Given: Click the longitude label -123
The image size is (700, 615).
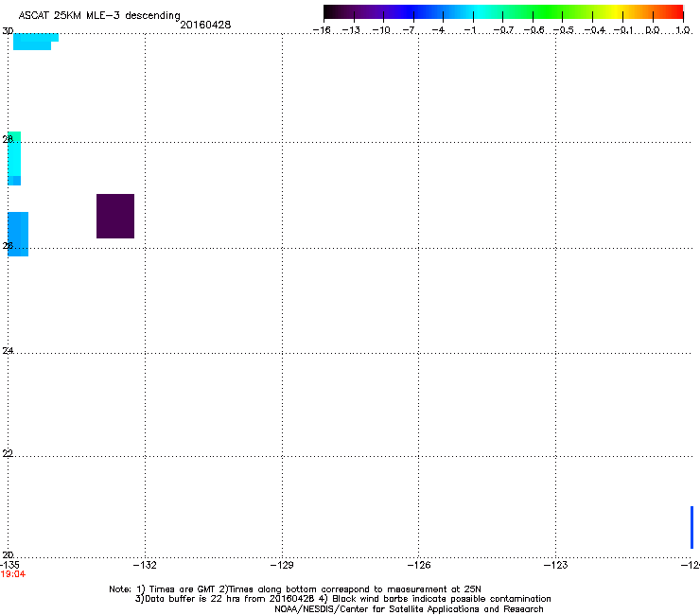Looking at the screenshot, I should tap(556, 565).
